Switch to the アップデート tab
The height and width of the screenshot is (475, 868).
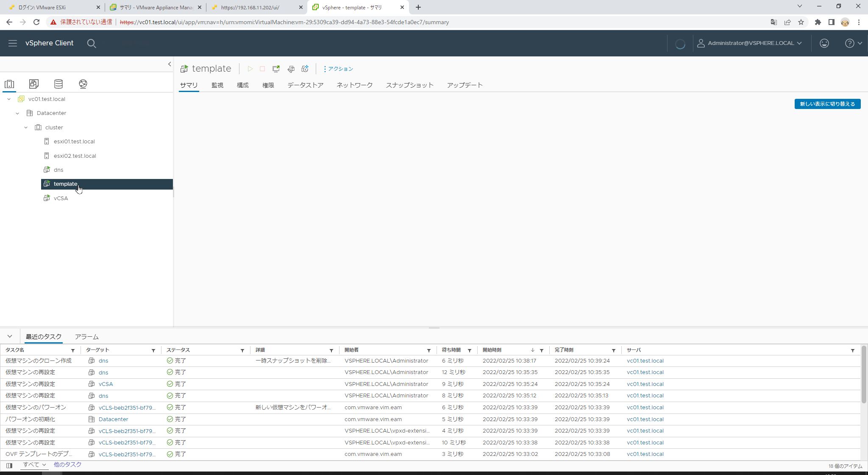[x=465, y=85]
